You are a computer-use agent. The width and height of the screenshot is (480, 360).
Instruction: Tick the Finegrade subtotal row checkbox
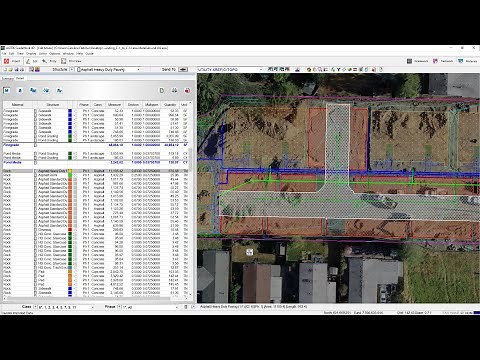click(35, 145)
